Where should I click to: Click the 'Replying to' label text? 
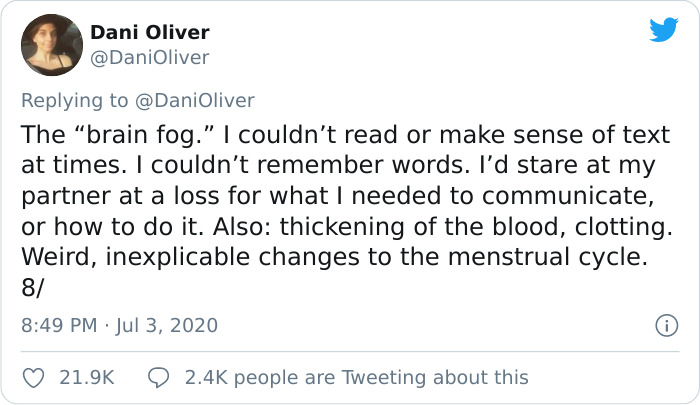tap(72, 100)
